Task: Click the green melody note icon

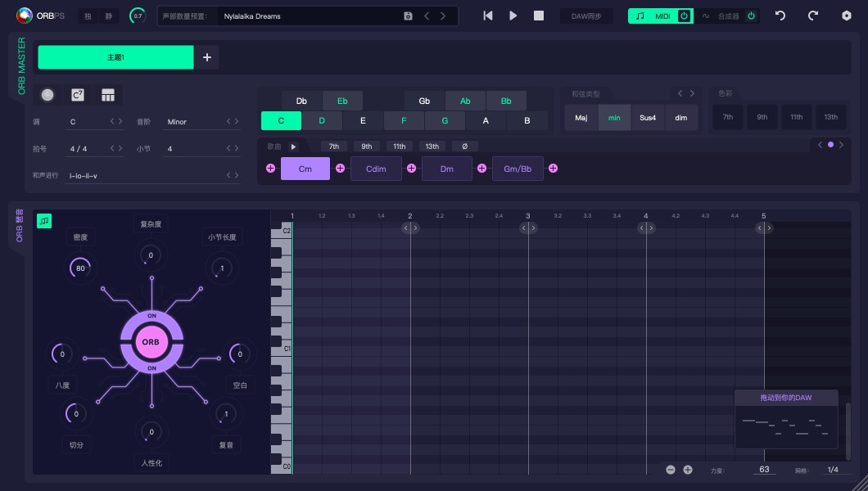Action: click(x=44, y=221)
